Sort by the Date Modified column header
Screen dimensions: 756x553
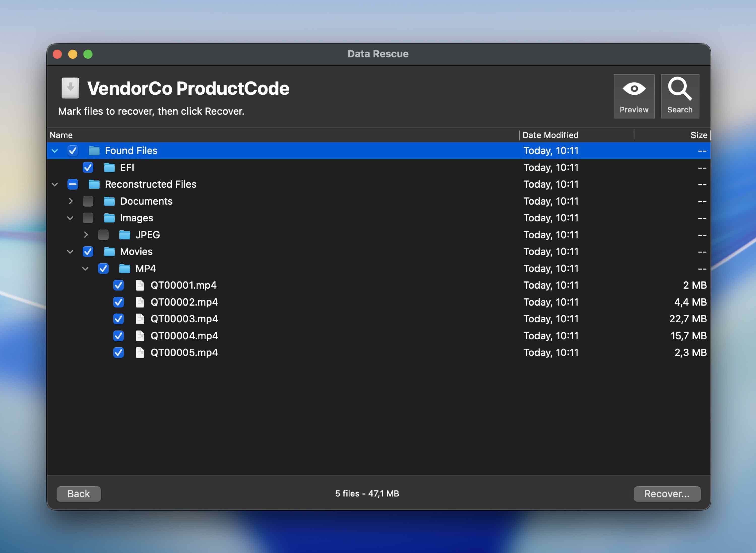577,135
